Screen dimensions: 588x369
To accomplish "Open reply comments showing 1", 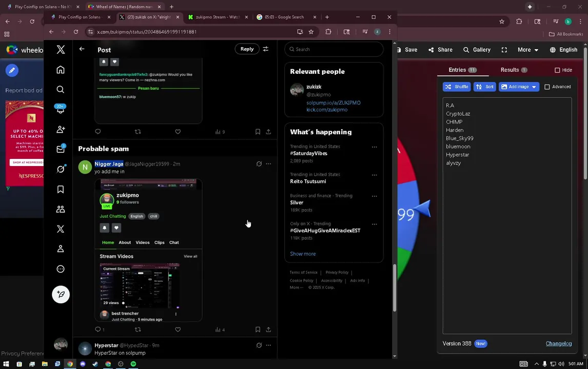I will [100, 330].
